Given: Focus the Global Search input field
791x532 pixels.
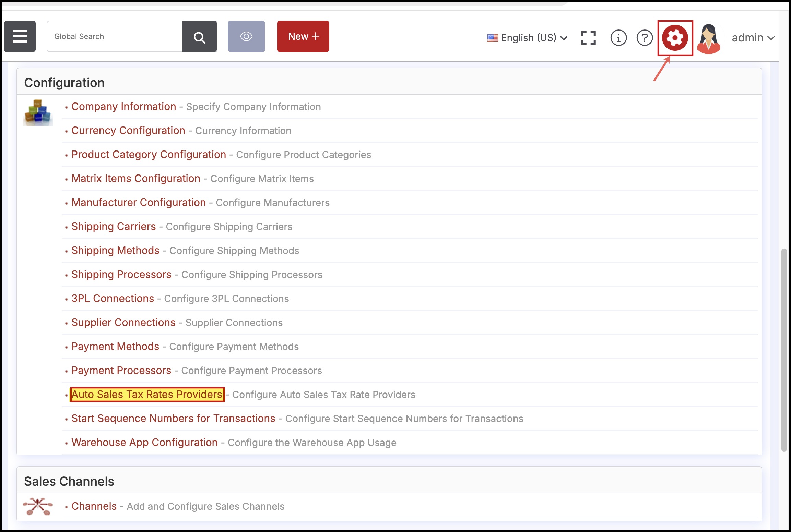Looking at the screenshot, I should pyautogui.click(x=115, y=36).
